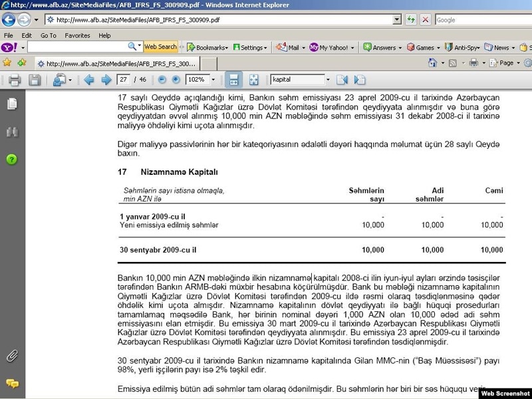Viewport: 532px width, 399px height.
Task: Click the Mail button in Yahoo toolbar
Action: tap(289, 48)
